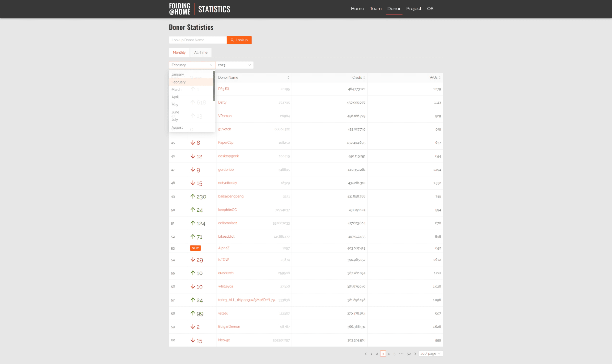The image size is (612, 364).
Task: Sort table by Donor Name arrows
Action: click(288, 78)
